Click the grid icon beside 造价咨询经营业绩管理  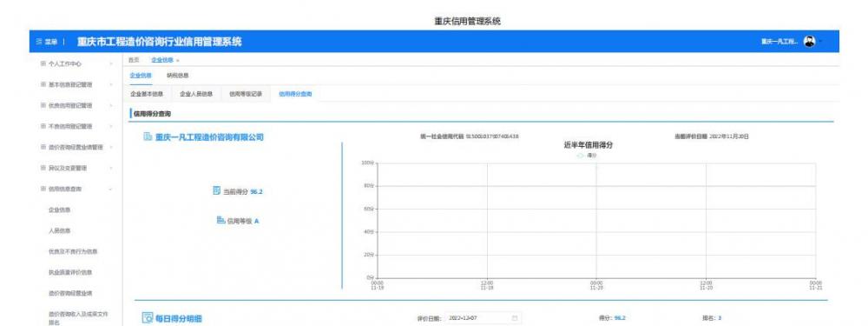coord(43,147)
